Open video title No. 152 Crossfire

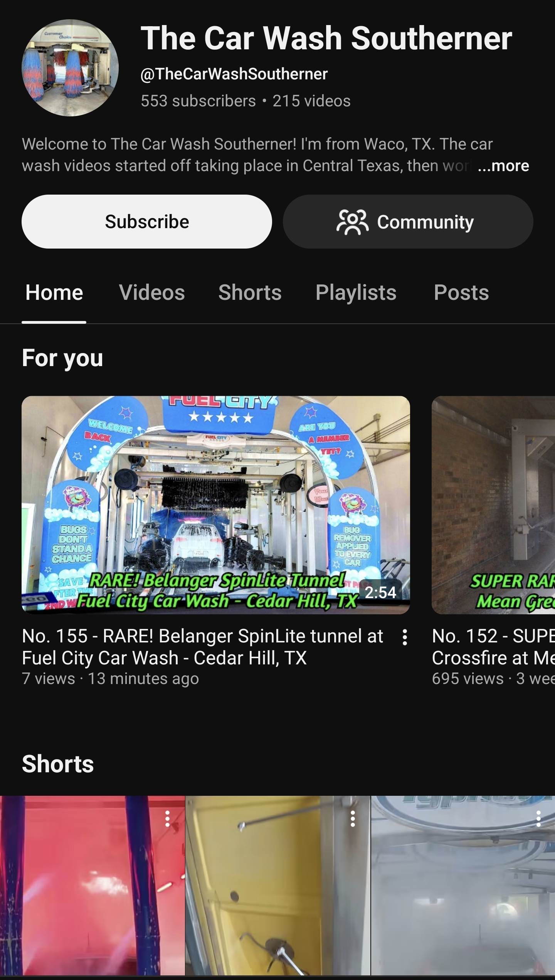493,647
